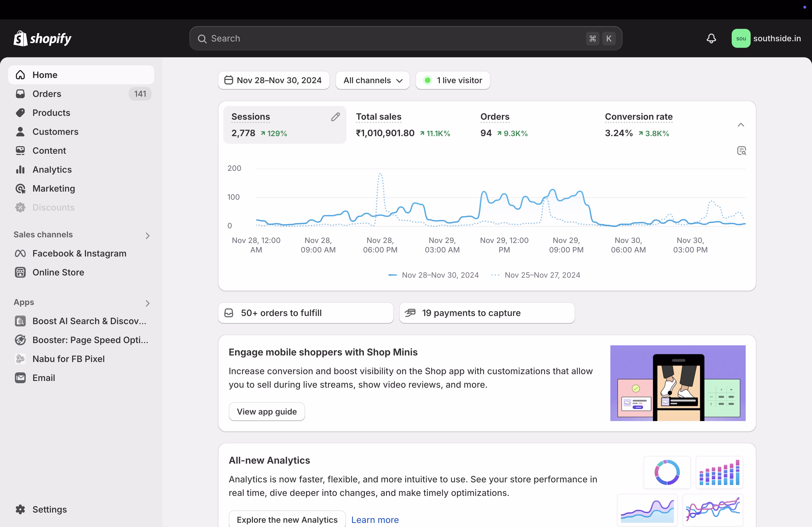812x527 pixels.
Task: Open Settings from the sidebar
Action: pyautogui.click(x=50, y=509)
